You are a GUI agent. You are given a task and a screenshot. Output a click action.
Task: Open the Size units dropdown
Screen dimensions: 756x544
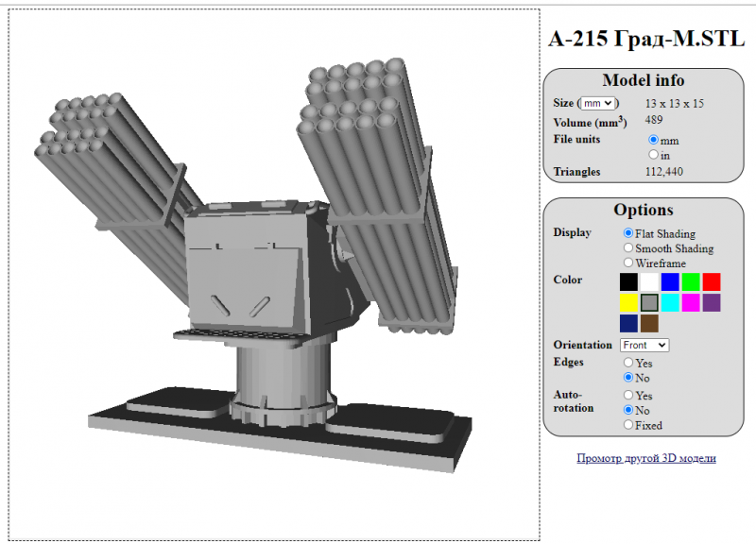click(x=597, y=103)
